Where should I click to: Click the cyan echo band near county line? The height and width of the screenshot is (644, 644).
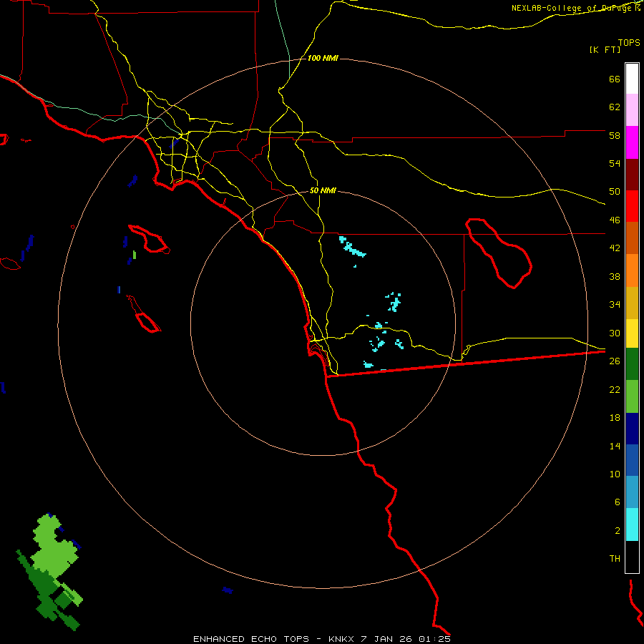[x=351, y=246]
